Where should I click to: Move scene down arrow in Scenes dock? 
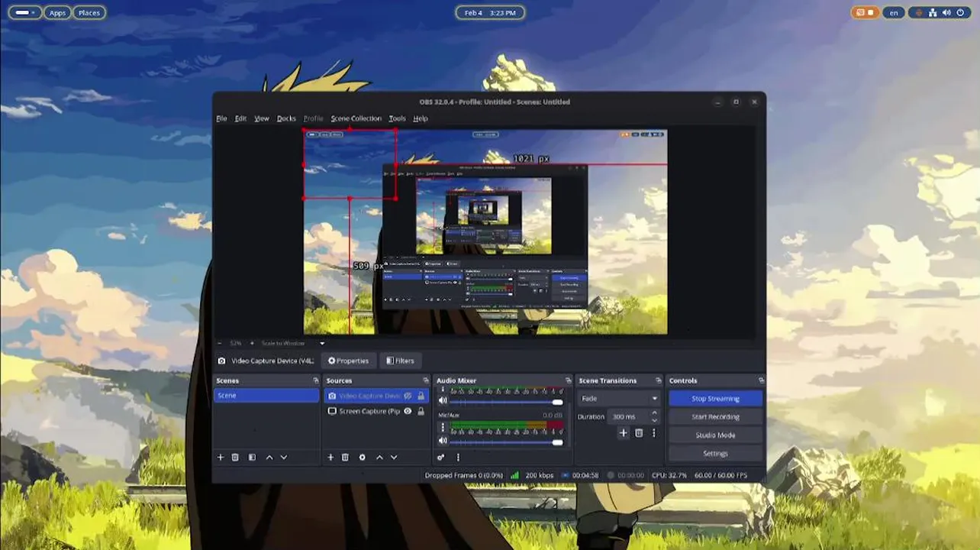click(x=284, y=457)
